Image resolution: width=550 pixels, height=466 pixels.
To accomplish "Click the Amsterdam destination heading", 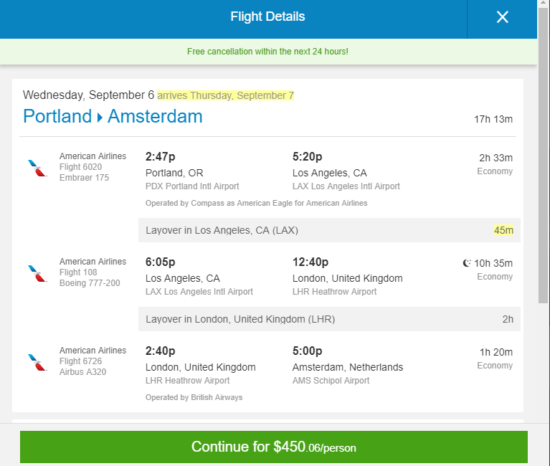I will coord(155,116).
